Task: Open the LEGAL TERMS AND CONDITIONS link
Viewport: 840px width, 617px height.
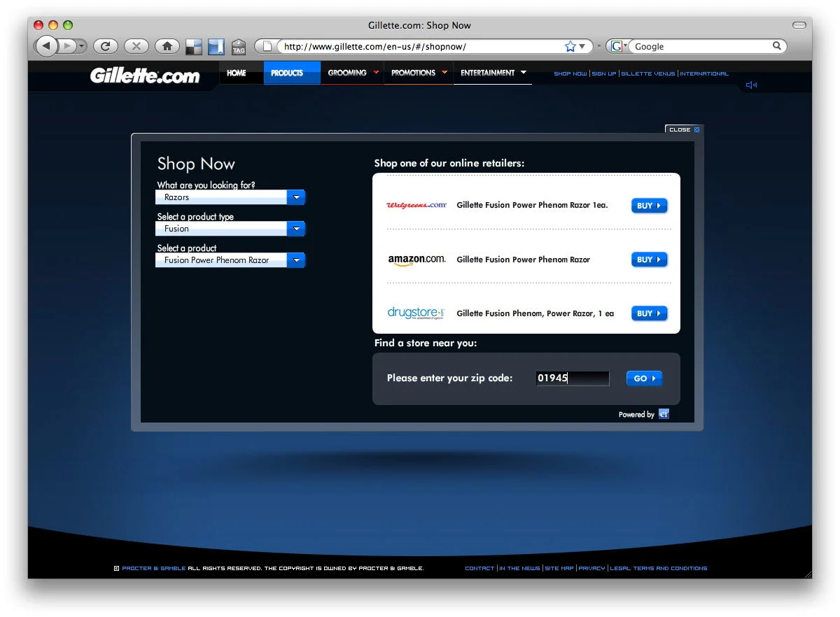Action: point(659,569)
